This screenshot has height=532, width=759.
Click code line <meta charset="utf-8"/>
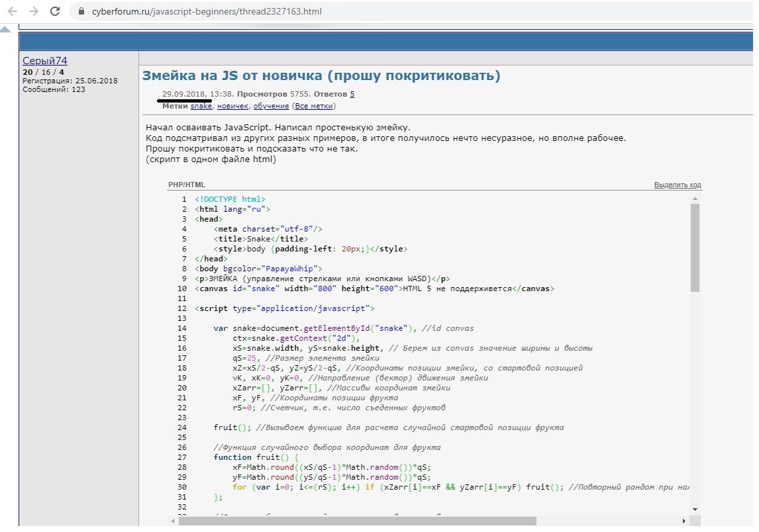[268, 229]
